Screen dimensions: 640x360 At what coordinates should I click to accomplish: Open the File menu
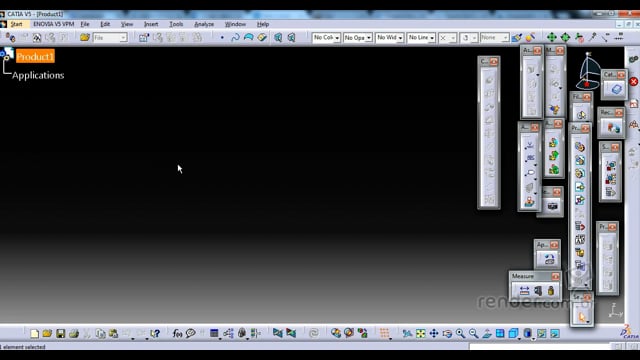[84, 24]
